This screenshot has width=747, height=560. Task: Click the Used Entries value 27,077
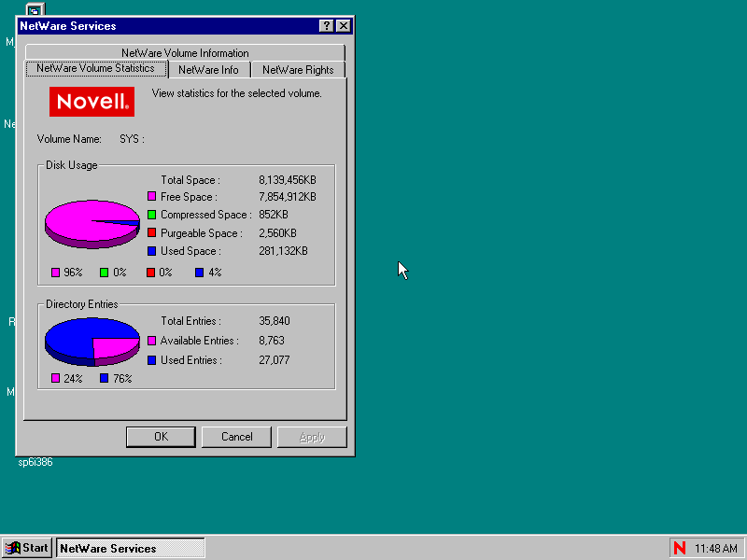click(275, 360)
